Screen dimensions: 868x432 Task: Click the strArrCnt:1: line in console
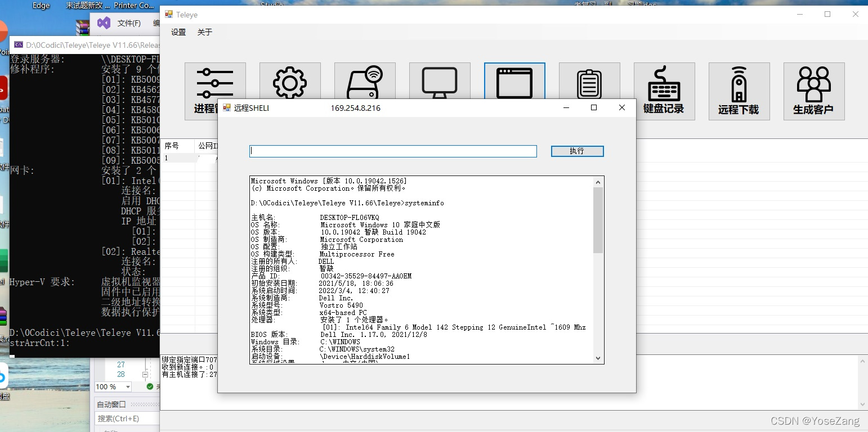[x=39, y=343]
